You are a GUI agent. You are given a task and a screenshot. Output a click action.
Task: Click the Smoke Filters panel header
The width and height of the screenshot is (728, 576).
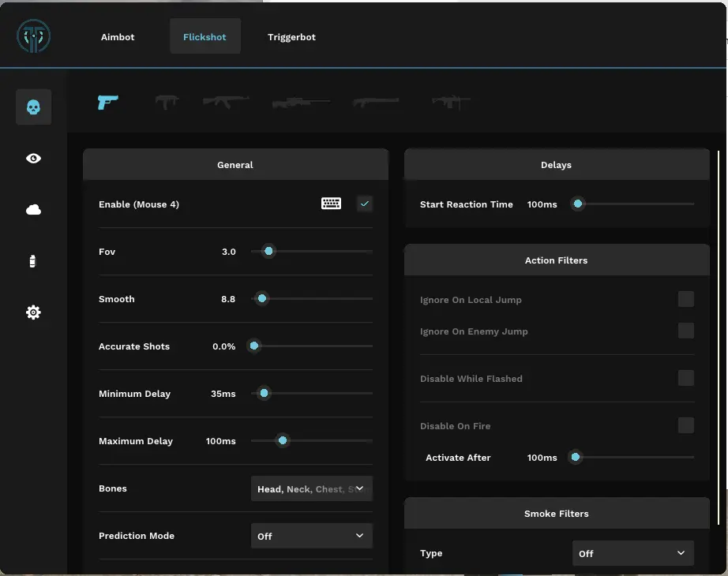coord(557,514)
